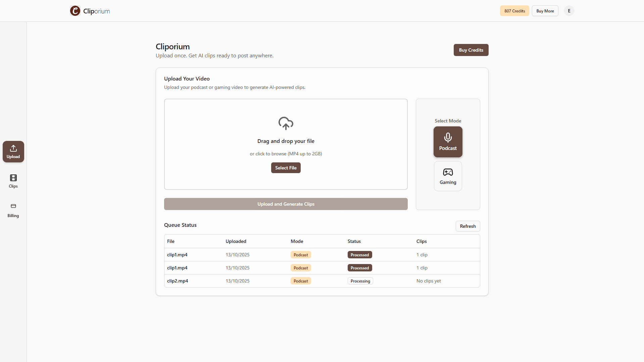644x362 pixels.
Task: Click the microphone icon in Podcast mode
Action: click(448, 137)
